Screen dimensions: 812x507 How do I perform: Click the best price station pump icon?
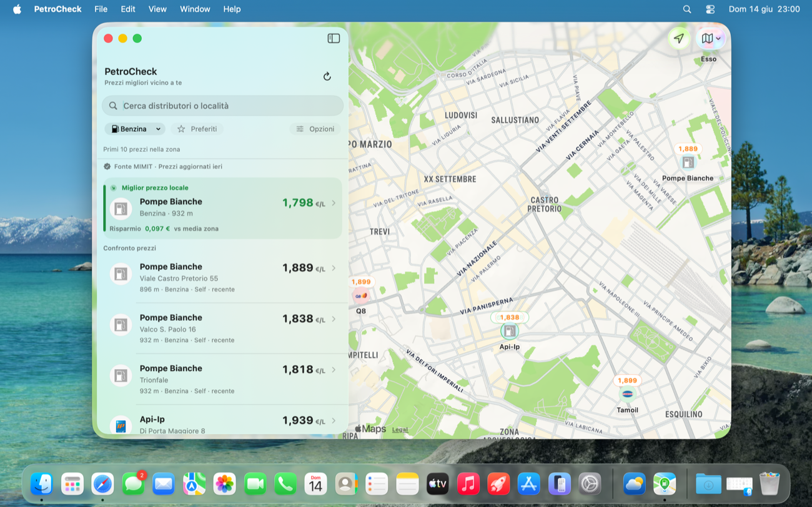[121, 209]
